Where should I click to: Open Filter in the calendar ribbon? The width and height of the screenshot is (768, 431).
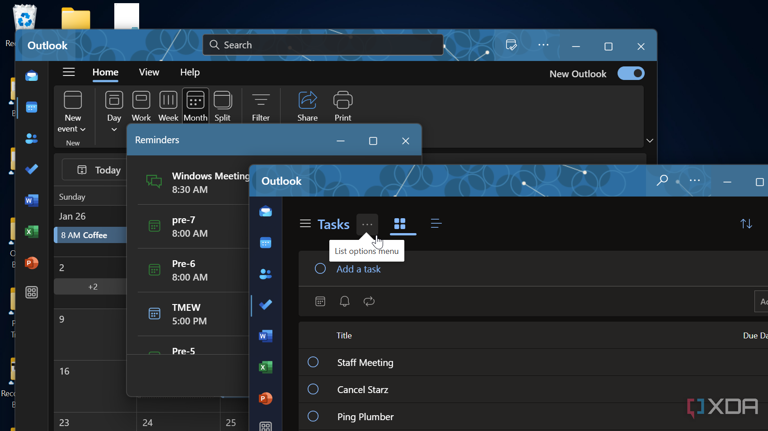click(x=261, y=106)
